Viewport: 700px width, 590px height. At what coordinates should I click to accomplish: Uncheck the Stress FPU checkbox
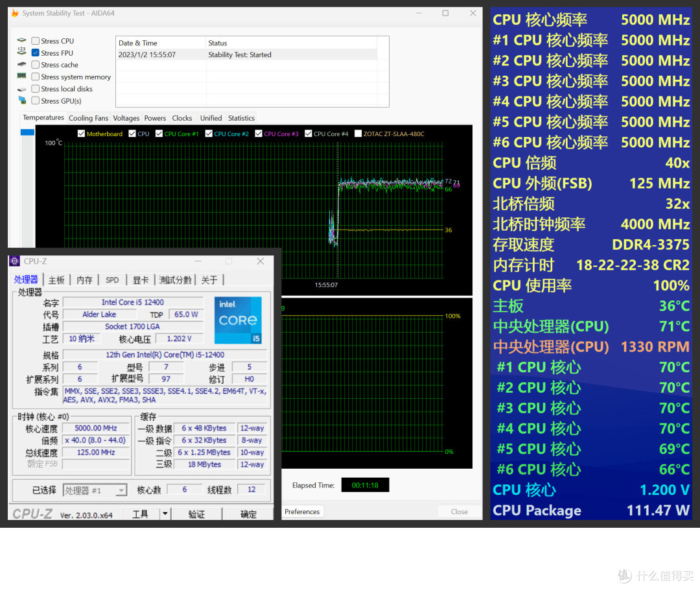pos(35,53)
